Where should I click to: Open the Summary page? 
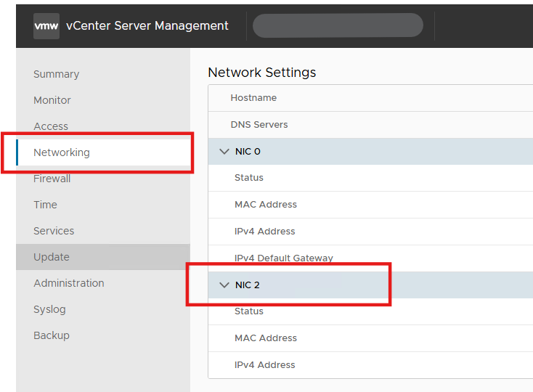coord(56,74)
